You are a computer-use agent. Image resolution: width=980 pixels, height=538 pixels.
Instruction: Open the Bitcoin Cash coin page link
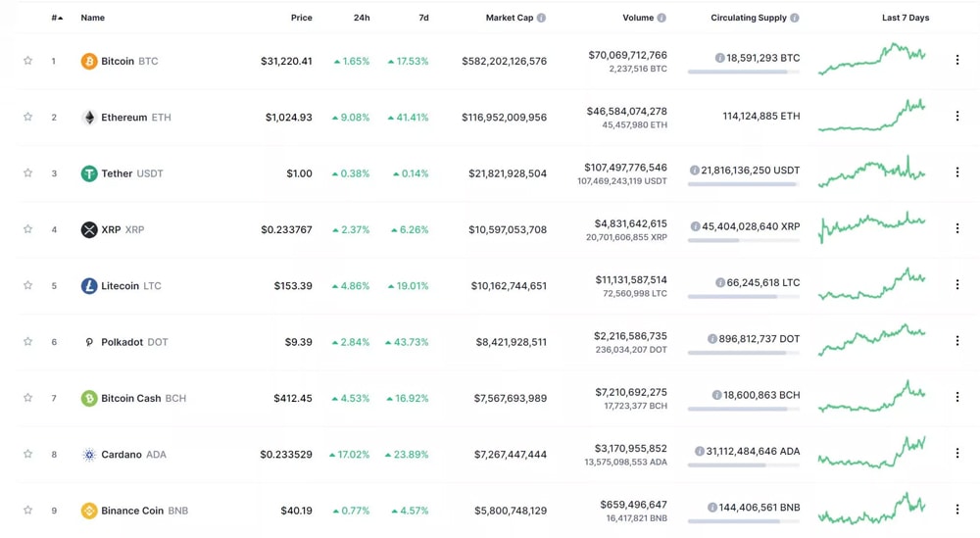coord(130,399)
